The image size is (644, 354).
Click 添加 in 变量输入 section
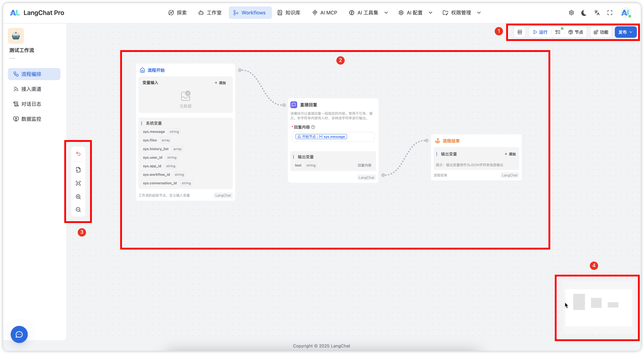tap(220, 83)
